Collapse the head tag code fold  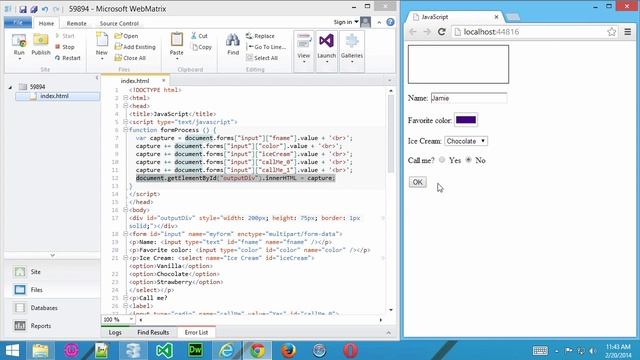pos(126,106)
